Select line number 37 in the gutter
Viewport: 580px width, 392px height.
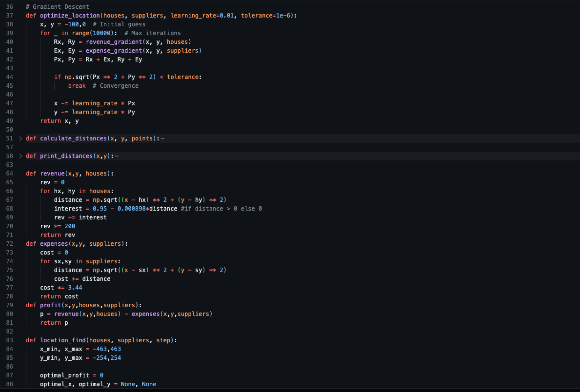[x=9, y=16]
